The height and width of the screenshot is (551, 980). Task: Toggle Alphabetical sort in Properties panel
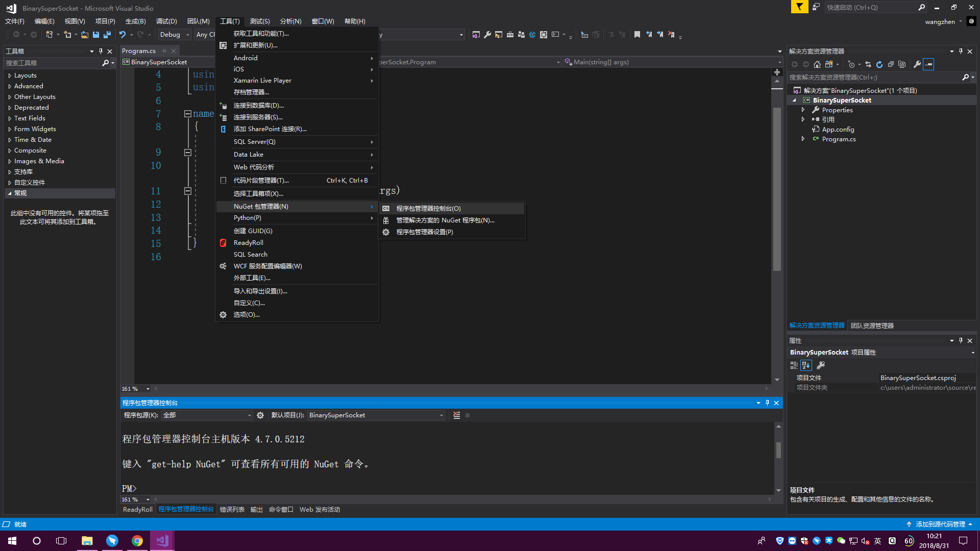point(806,365)
